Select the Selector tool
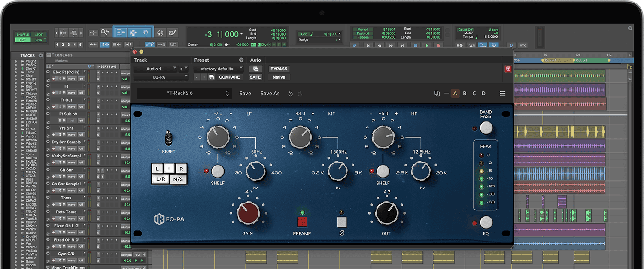Viewport: 644px width, 269px height. 133,33
